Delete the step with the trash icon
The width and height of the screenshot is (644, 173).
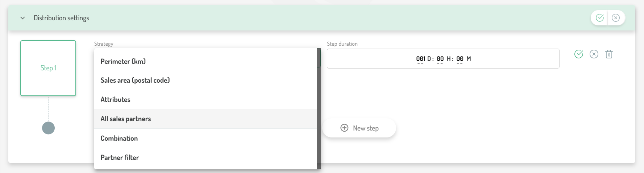[x=609, y=54]
